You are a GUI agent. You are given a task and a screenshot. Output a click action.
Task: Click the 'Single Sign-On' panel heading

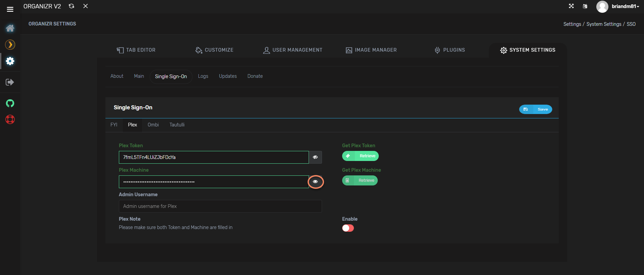pyautogui.click(x=133, y=108)
